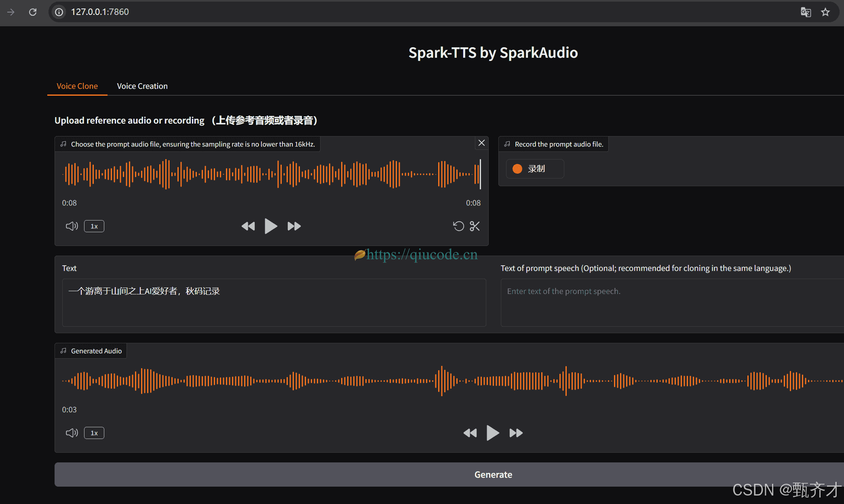Click the undo reset icon in prompt player
This screenshot has height=504, width=844.
[458, 226]
